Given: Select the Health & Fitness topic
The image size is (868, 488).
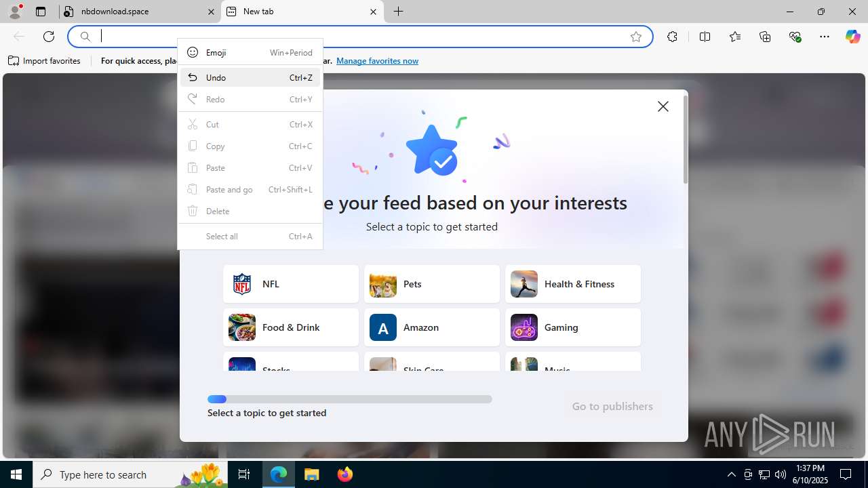Looking at the screenshot, I should [573, 284].
